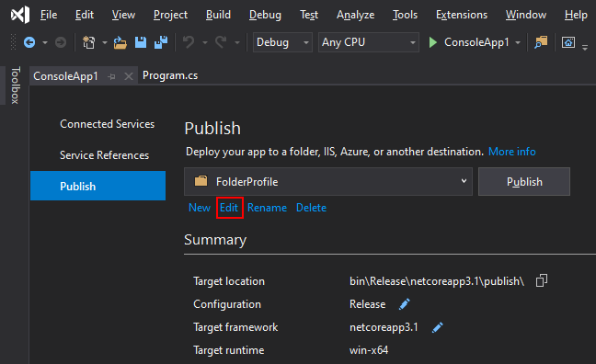This screenshot has width=596, height=364.
Task: Close the ConsoleApp1 tab
Action: 129,76
